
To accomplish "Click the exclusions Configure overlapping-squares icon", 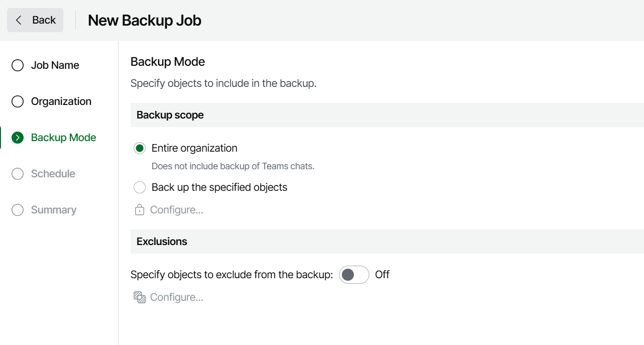I will point(140,297).
